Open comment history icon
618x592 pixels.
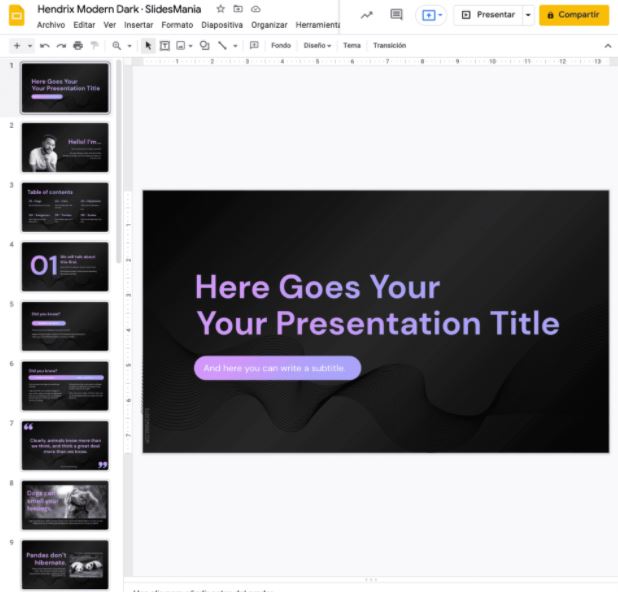pos(396,15)
